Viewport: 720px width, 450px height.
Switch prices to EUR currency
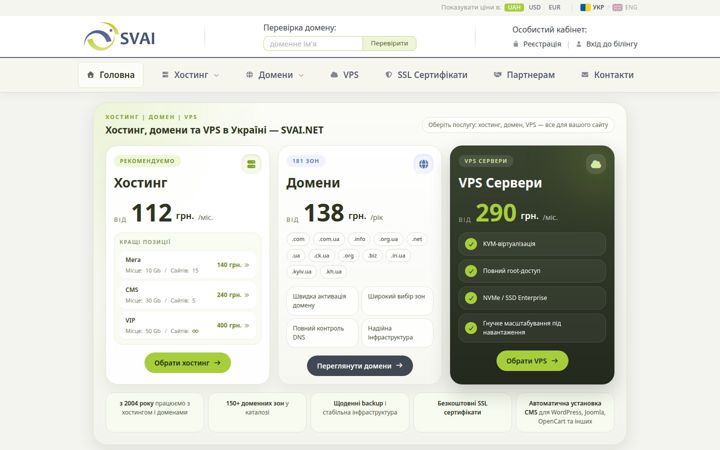point(554,7)
